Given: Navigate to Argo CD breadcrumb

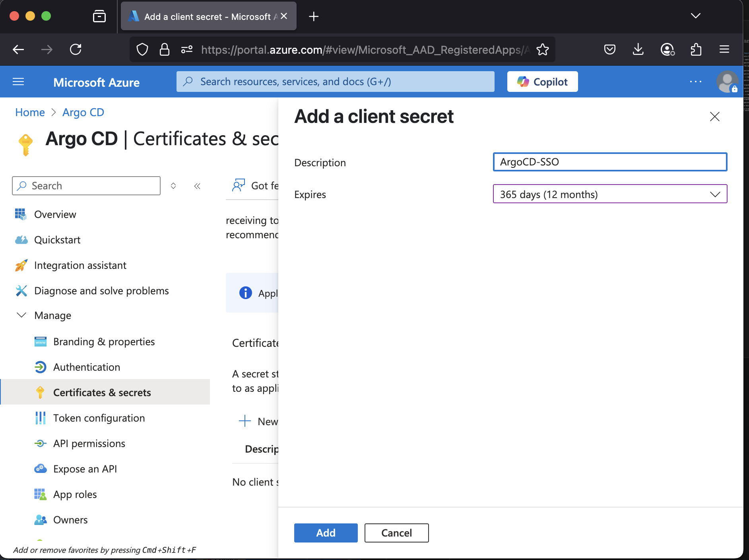Looking at the screenshot, I should pyautogui.click(x=83, y=112).
